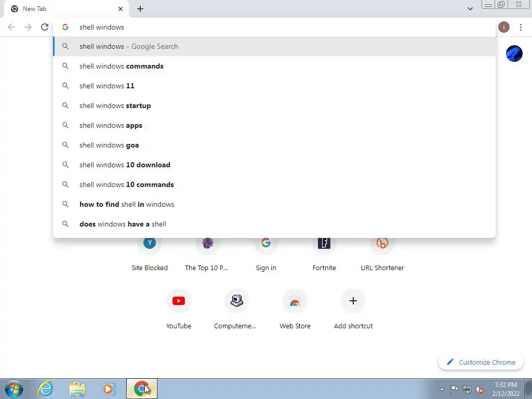Choose does windows have a shell suggestion

[x=274, y=224]
